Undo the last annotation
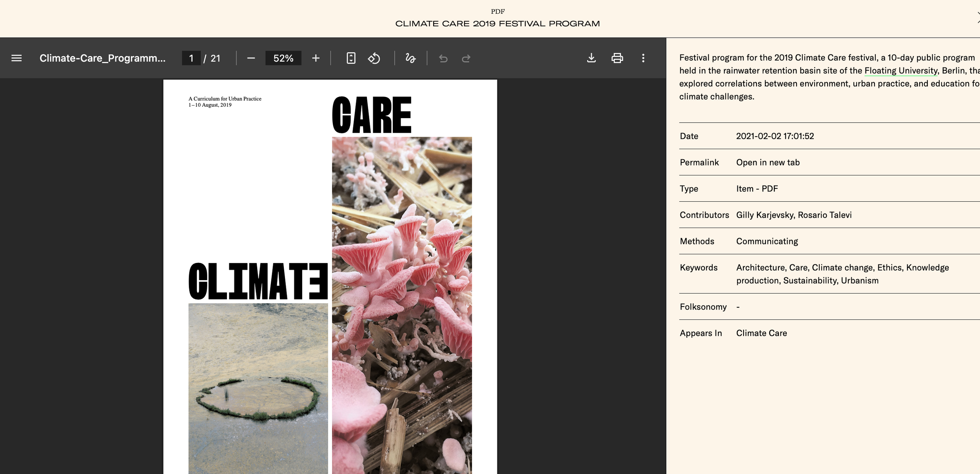This screenshot has width=980, height=474. pyautogui.click(x=443, y=58)
